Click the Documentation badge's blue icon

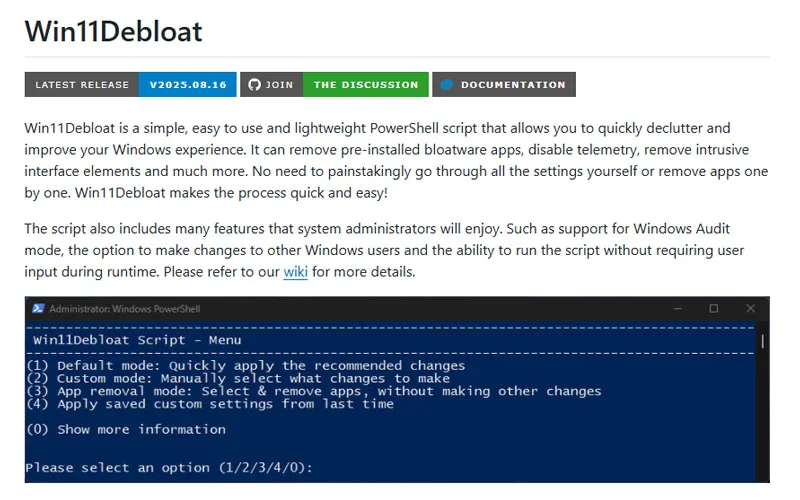[x=447, y=85]
